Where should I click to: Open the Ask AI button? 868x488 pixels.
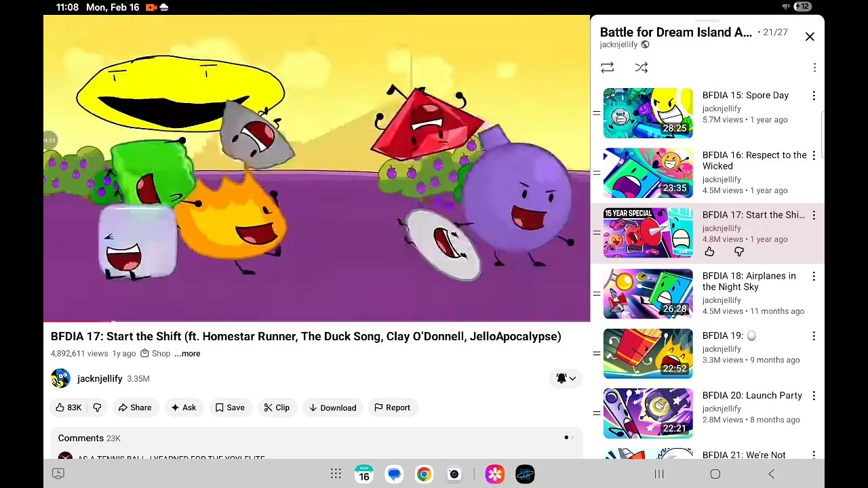[x=184, y=407]
